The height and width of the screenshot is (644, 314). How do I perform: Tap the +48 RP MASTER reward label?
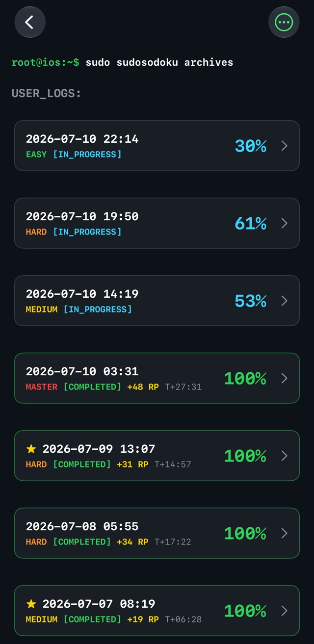click(143, 386)
